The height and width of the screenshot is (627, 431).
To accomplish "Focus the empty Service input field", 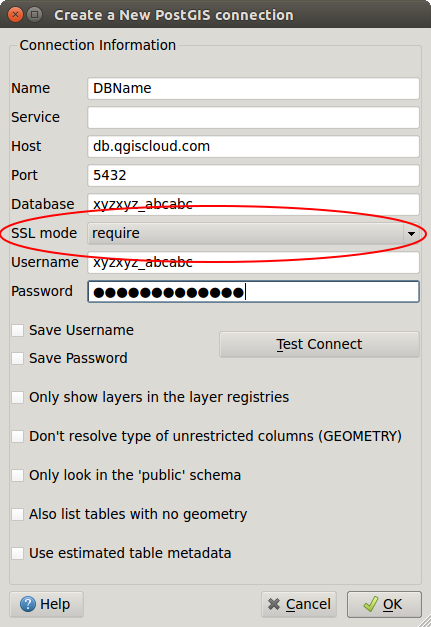I will [253, 118].
